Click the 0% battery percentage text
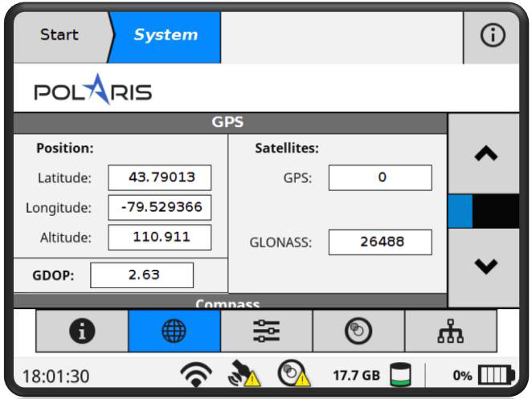The height and width of the screenshot is (399, 532). 462,376
